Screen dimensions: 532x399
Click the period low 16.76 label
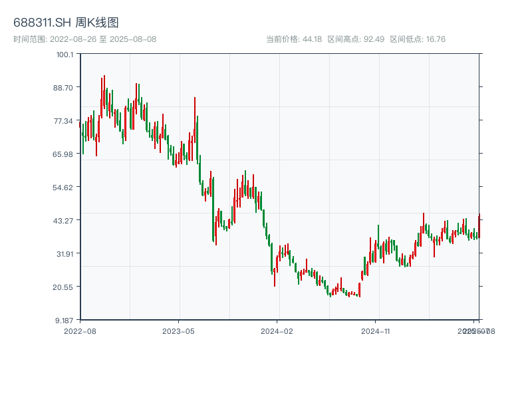click(418, 39)
